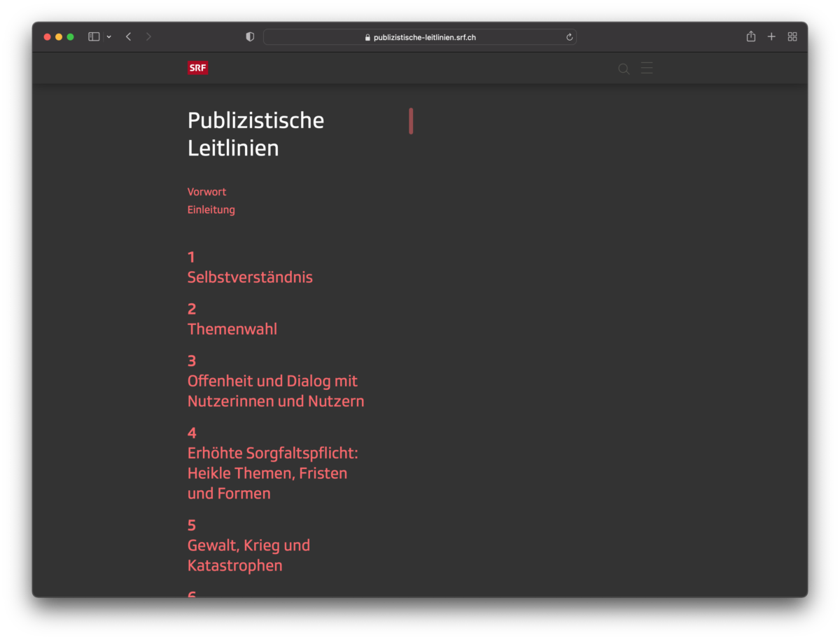840x640 pixels.
Task: Toggle the Safari sidebar
Action: (94, 37)
